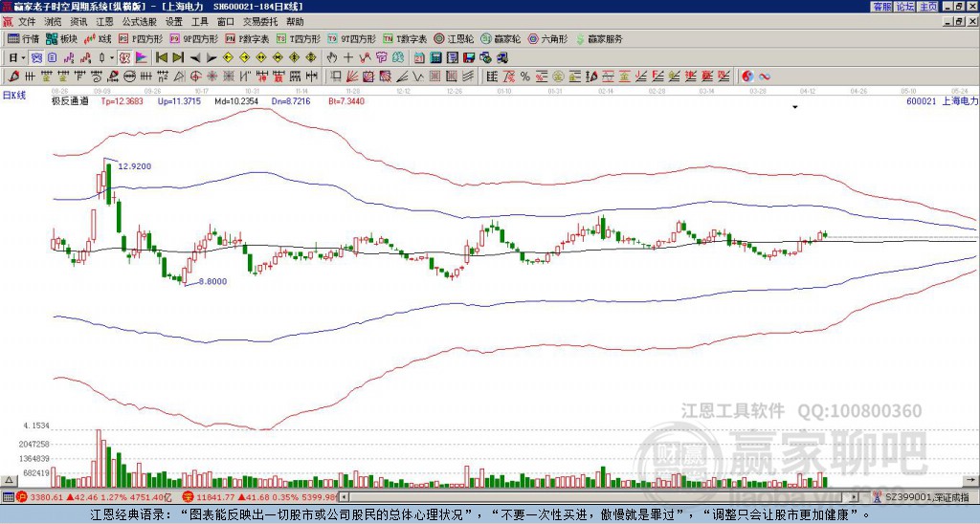980x524 pixels.
Task: Select the hand pan tool
Action: 332,58
